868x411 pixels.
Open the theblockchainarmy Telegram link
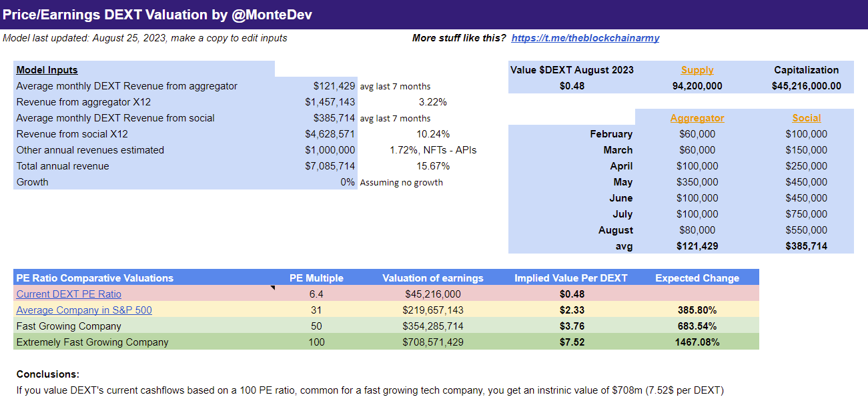[585, 38]
